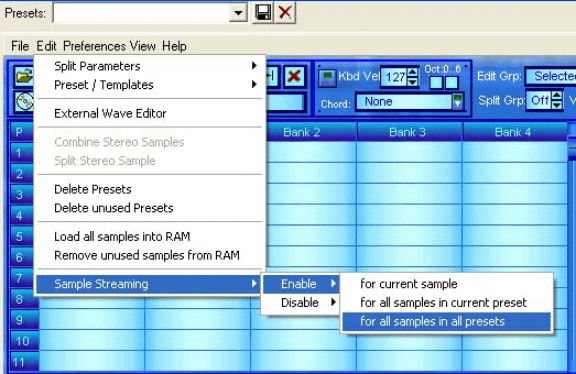Select Delete unused Presets
Viewport: 576px width, 374px height.
click(x=150, y=208)
